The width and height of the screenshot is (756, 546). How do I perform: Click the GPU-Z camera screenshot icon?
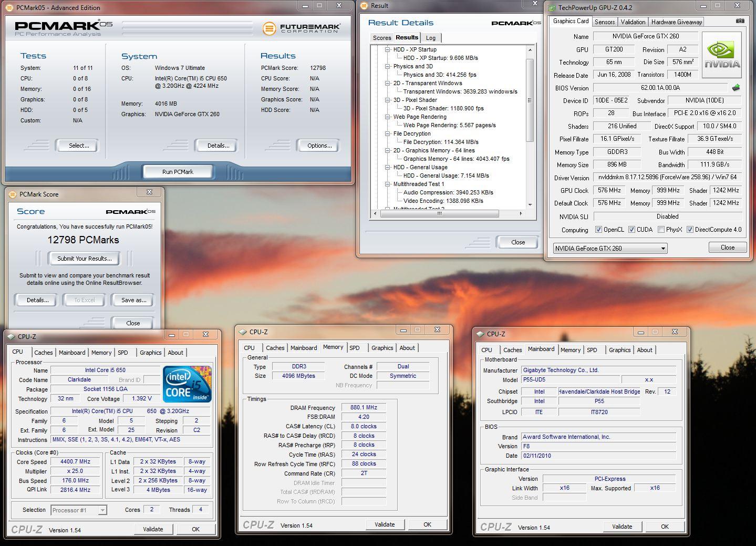point(740,21)
